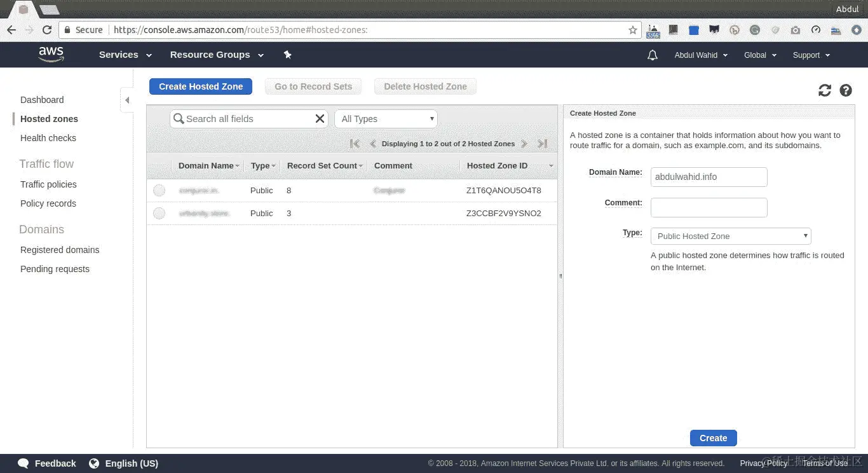868x473 pixels.
Task: Open the Abdul Wahid account menu
Action: click(x=701, y=55)
